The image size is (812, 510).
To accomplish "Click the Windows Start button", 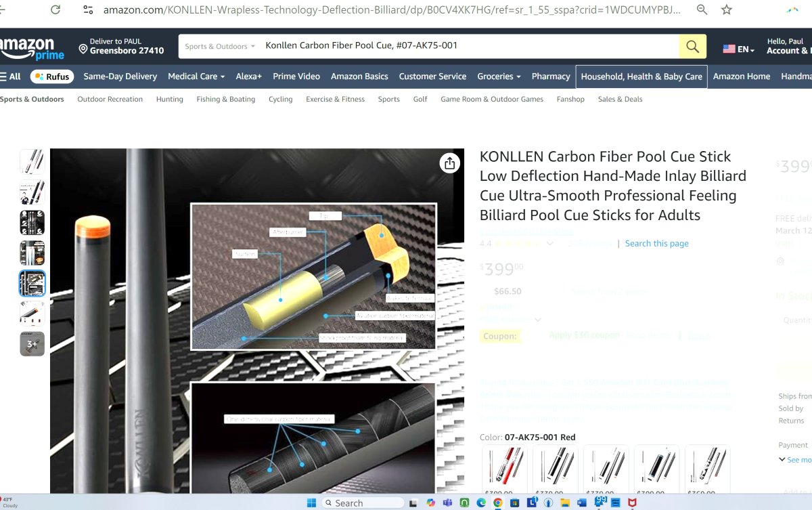I will [311, 503].
